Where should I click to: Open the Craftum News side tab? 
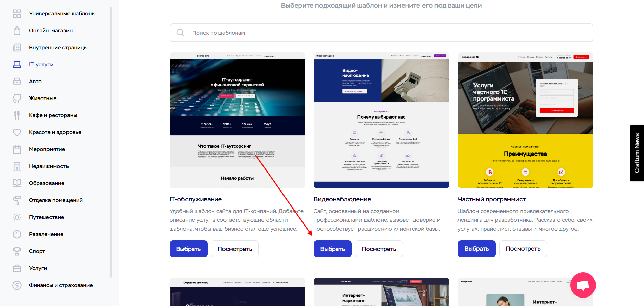coord(637,153)
